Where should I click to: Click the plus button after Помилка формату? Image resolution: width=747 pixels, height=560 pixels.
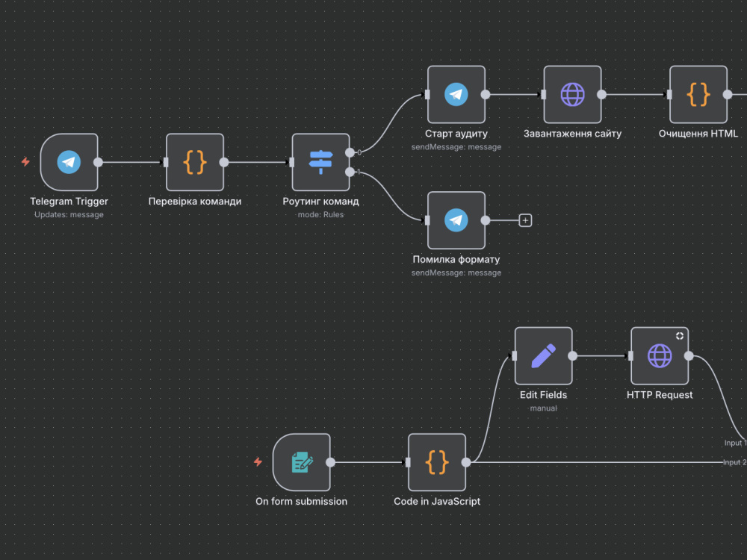click(525, 220)
